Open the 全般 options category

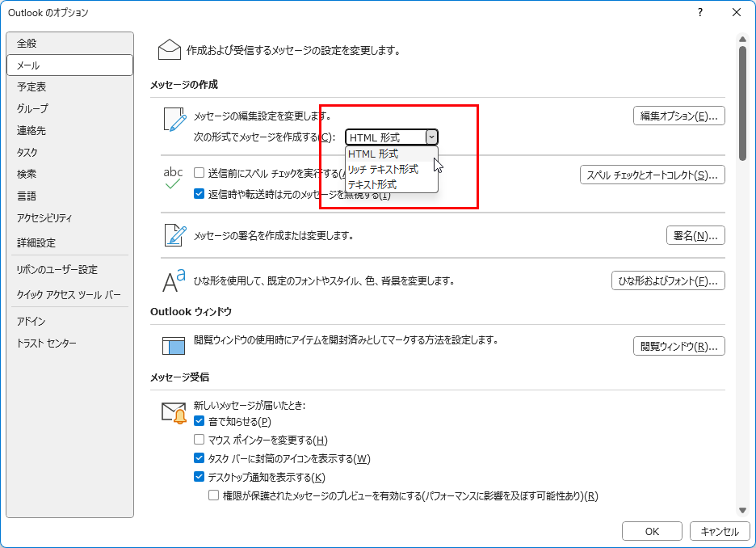(70, 44)
